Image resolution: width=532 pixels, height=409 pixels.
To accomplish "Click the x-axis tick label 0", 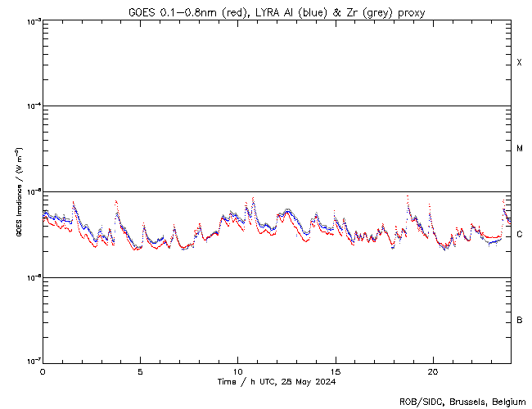I will (43, 371).
